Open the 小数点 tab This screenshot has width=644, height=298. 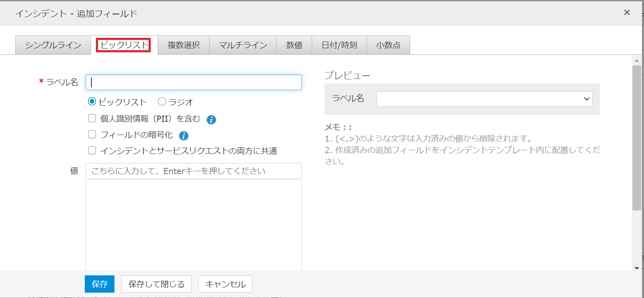point(388,45)
